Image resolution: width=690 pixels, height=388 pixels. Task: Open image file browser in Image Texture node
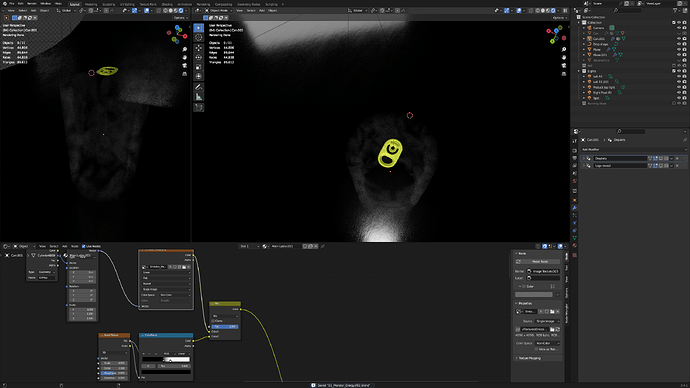click(184, 267)
